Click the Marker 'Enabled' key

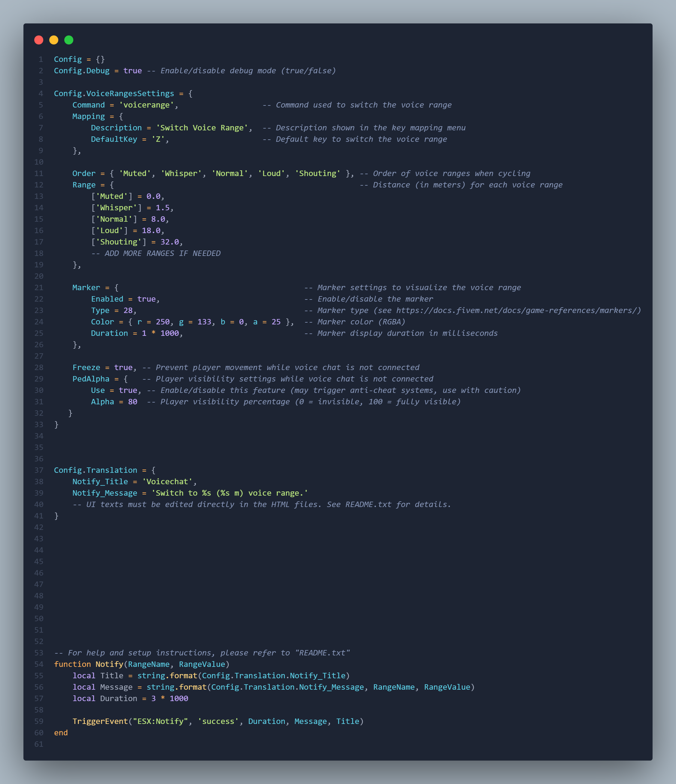pos(107,299)
